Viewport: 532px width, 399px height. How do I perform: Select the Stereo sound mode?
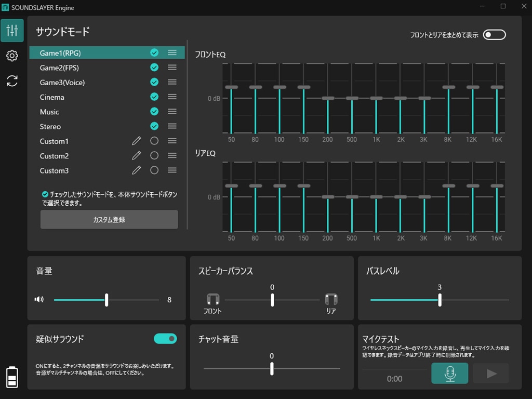tap(107, 127)
